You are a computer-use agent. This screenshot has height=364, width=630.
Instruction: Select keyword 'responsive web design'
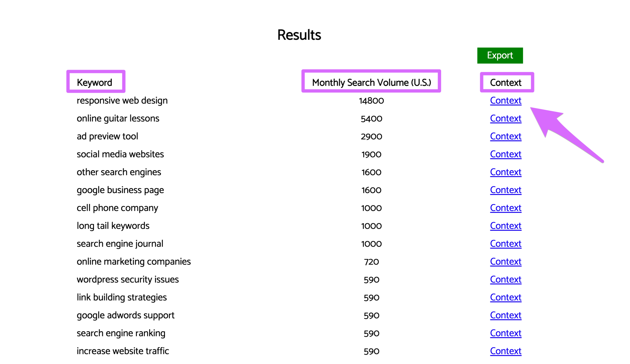click(x=122, y=101)
